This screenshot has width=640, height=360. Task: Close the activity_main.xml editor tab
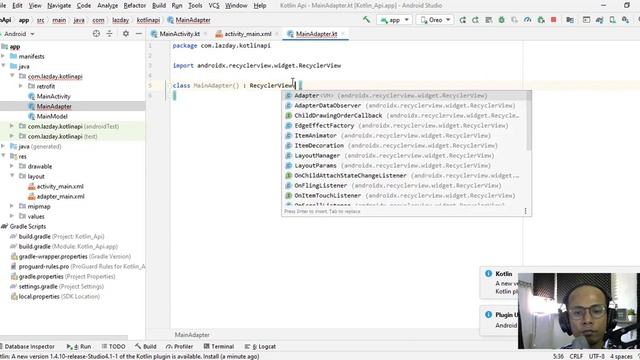(x=277, y=34)
